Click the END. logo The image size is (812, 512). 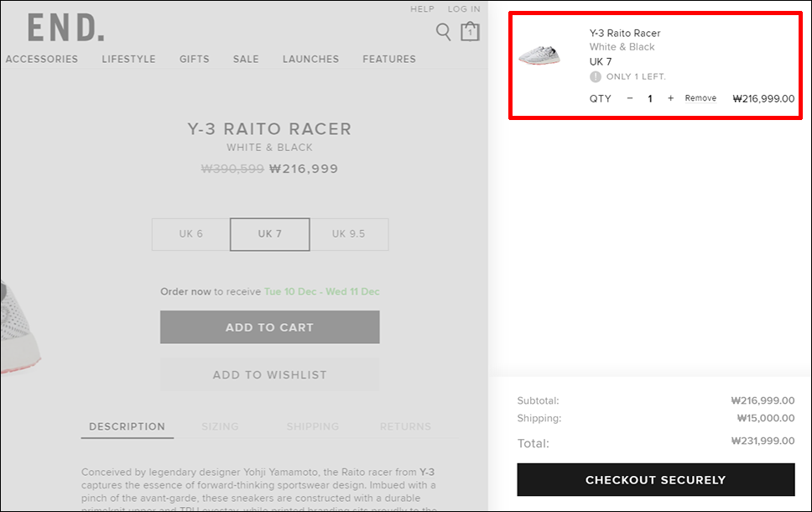(x=65, y=29)
